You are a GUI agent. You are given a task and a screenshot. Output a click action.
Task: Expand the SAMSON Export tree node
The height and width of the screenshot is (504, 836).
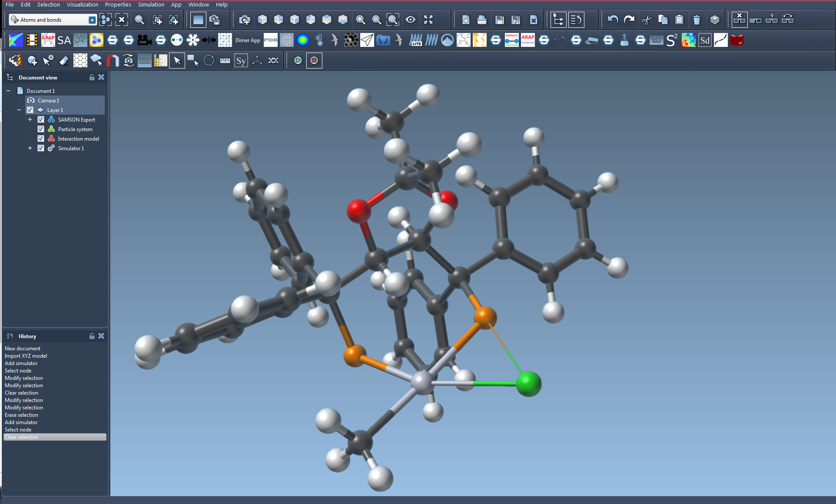30,119
